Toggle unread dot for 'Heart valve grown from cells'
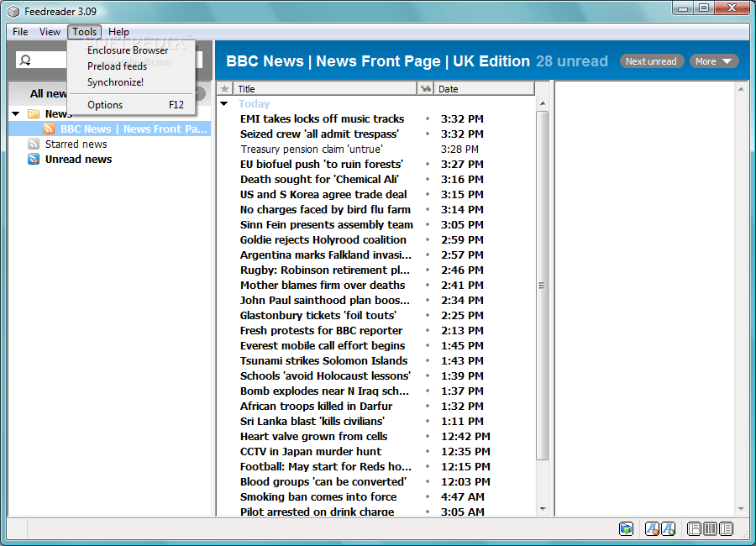 tap(428, 436)
